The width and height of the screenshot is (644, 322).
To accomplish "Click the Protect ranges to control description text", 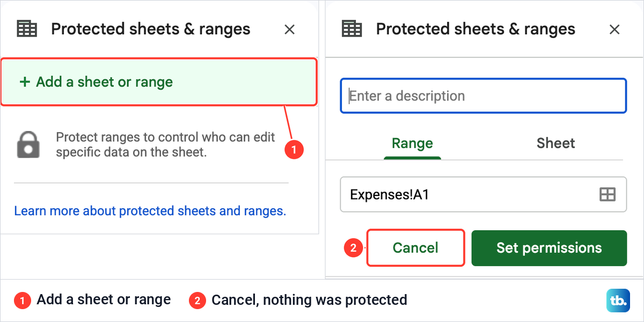I will point(165,145).
